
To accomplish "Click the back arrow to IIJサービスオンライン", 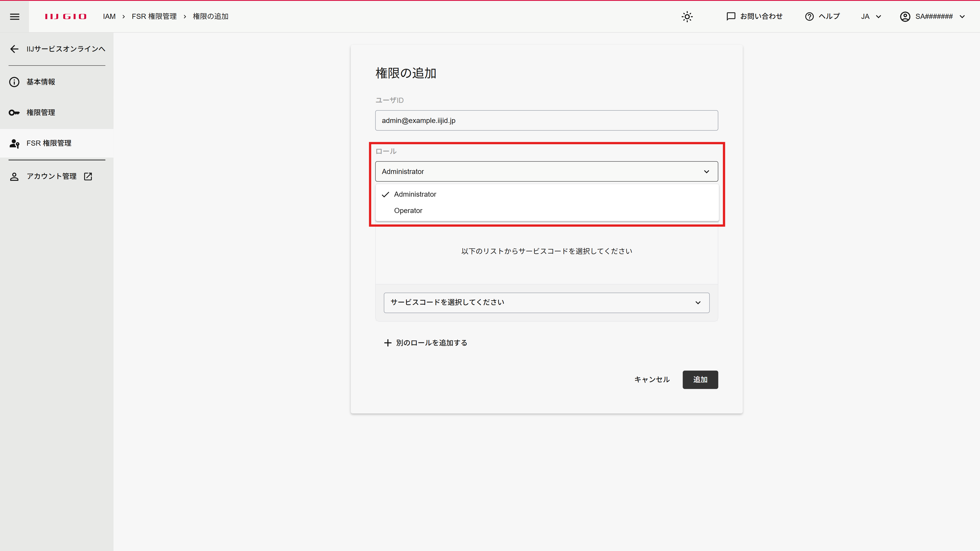I will 14,49.
